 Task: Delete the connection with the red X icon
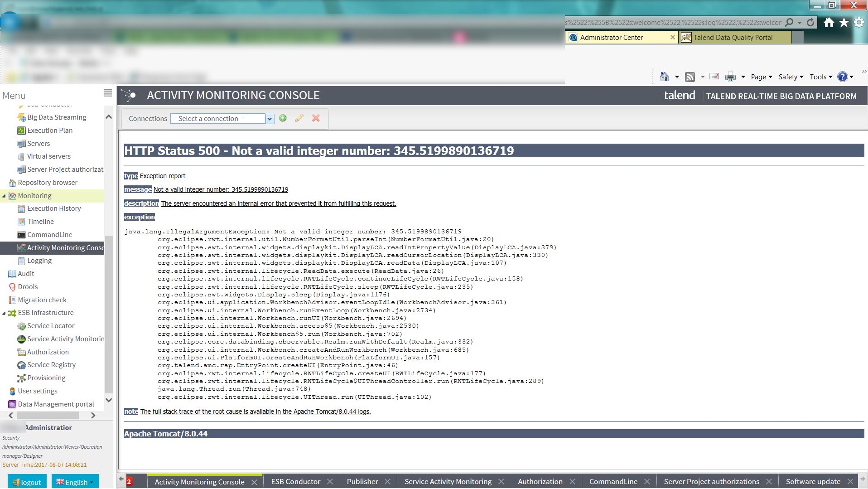coord(316,118)
